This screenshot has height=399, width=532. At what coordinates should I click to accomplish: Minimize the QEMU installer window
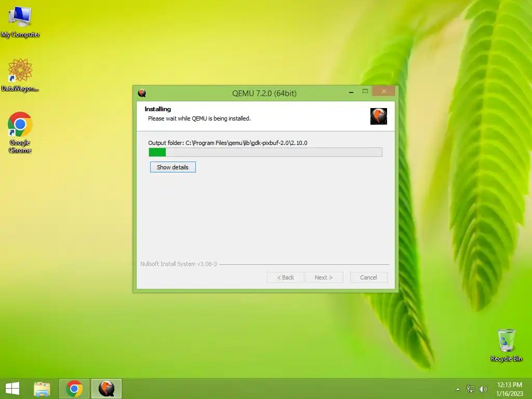tap(351, 91)
